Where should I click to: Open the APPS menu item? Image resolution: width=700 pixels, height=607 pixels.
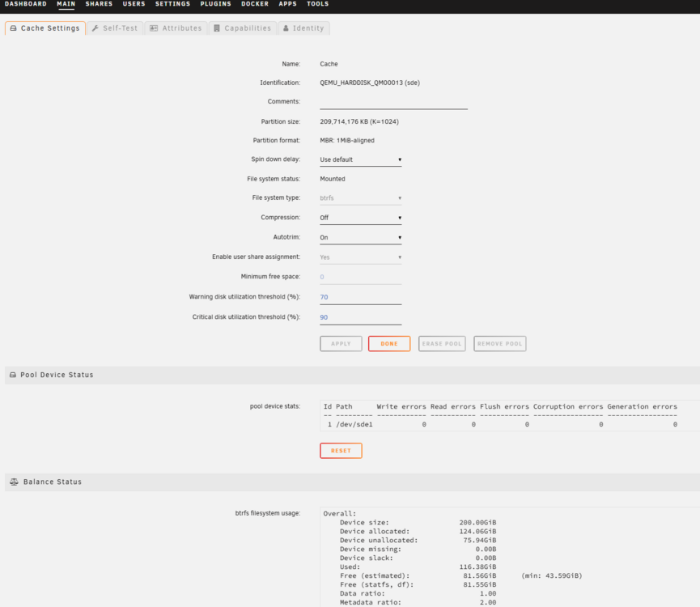point(287,4)
